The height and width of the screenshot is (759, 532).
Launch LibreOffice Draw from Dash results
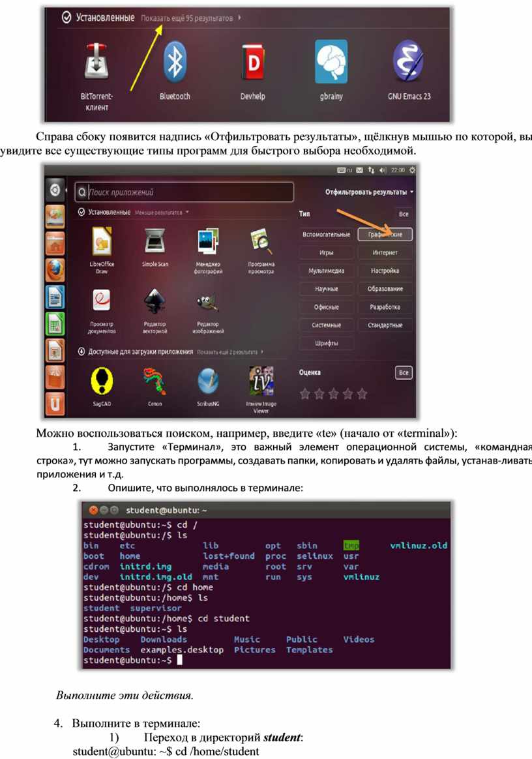[102, 241]
